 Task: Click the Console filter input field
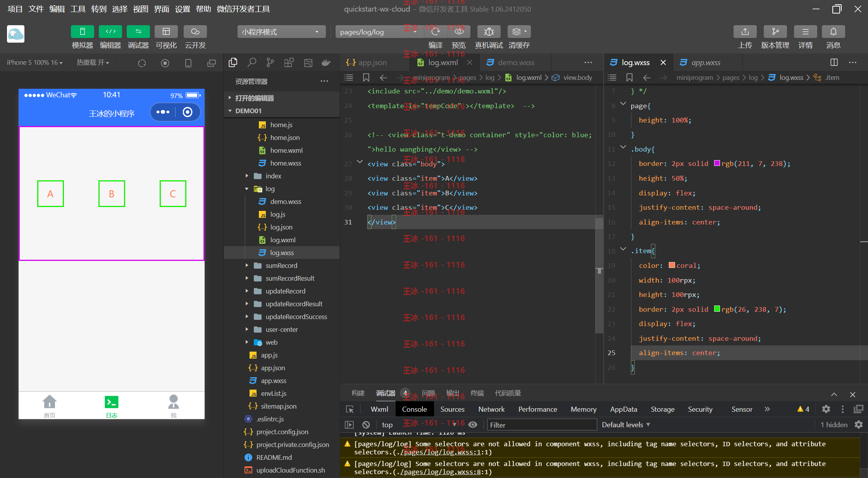[542, 425]
